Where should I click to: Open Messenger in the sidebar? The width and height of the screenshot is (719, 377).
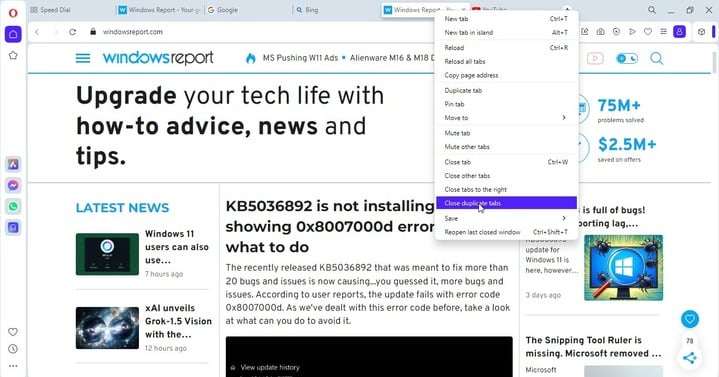point(13,185)
